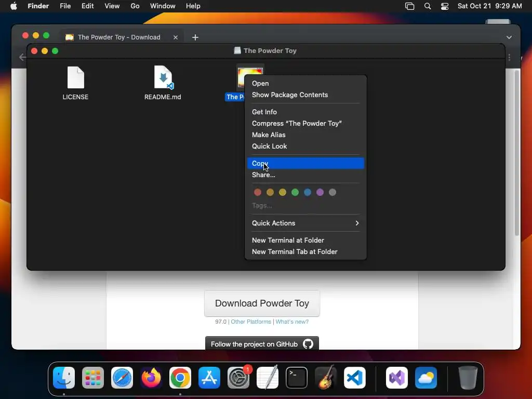Open Launchpad from the Dock
Viewport: 532px width, 399px height.
93,378
